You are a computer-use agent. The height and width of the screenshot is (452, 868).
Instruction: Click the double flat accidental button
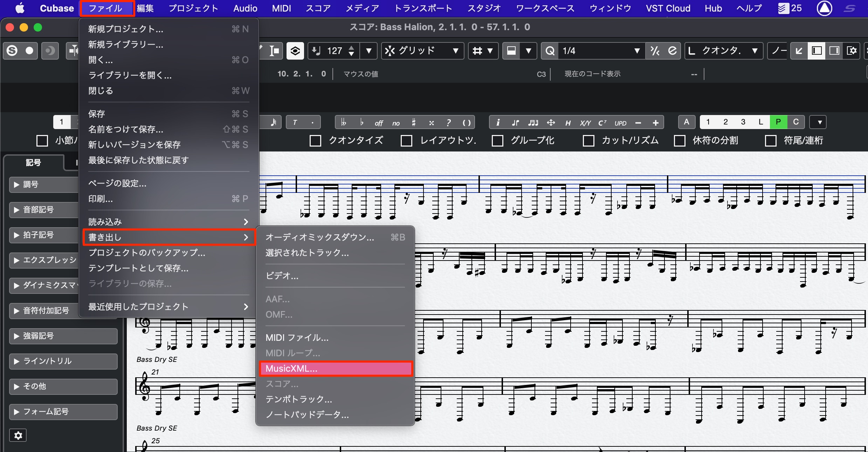344,123
